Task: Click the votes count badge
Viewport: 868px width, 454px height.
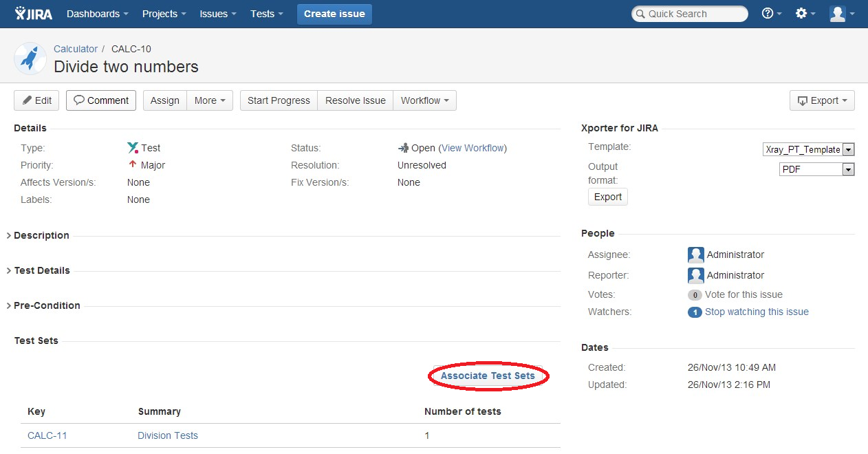Action: point(695,294)
